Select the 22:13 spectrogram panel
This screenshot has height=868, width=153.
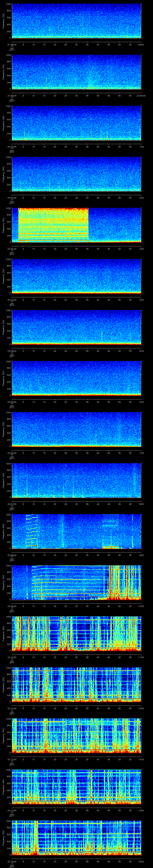[76, 786]
